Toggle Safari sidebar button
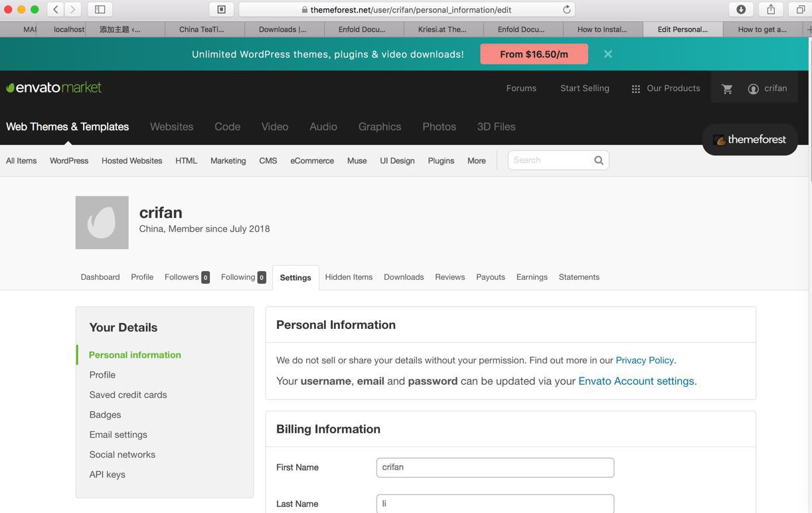Screen dimensions: 812x513 click(100, 9)
